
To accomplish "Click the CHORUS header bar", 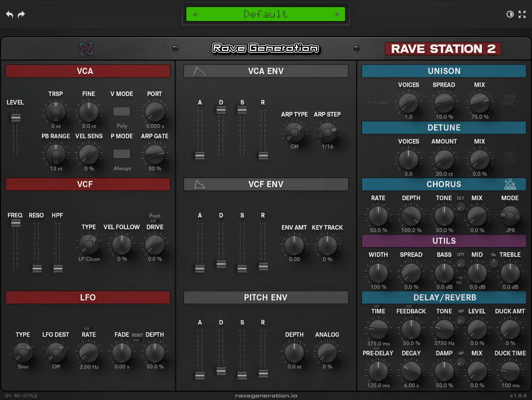I will coord(444,184).
